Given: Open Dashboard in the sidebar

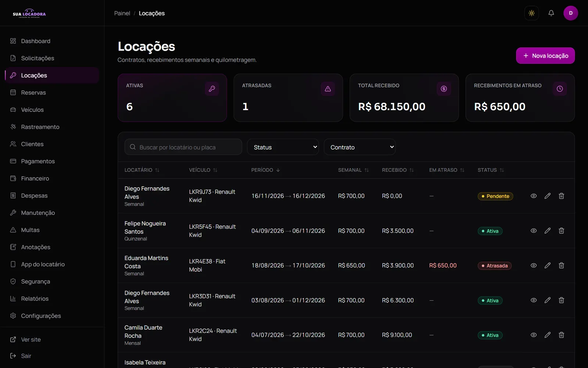Looking at the screenshot, I should click(x=52, y=41).
